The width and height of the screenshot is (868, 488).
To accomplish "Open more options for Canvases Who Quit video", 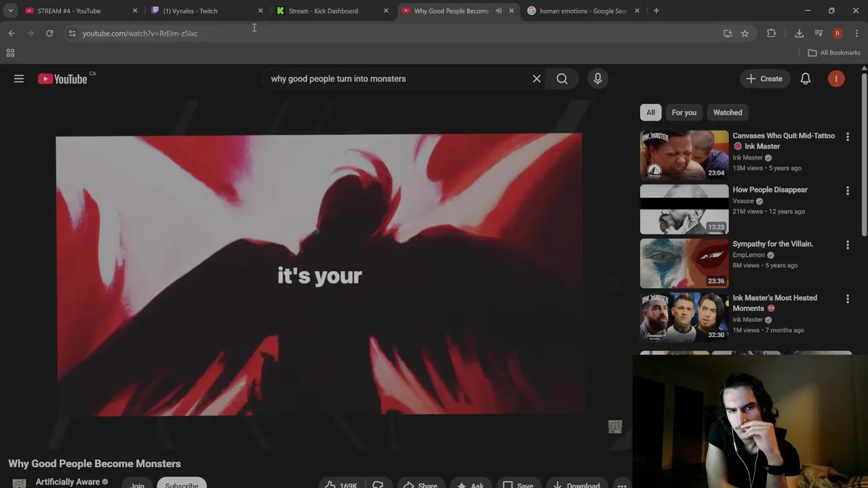I will tap(847, 136).
